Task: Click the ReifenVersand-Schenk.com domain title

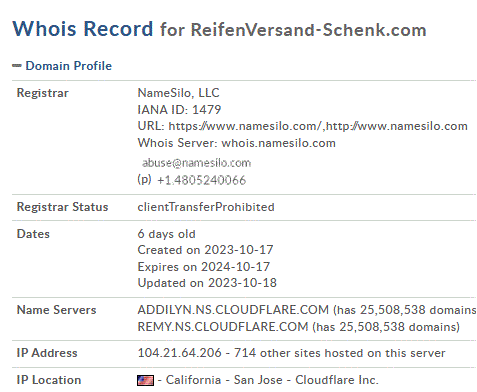Action: 309,30
